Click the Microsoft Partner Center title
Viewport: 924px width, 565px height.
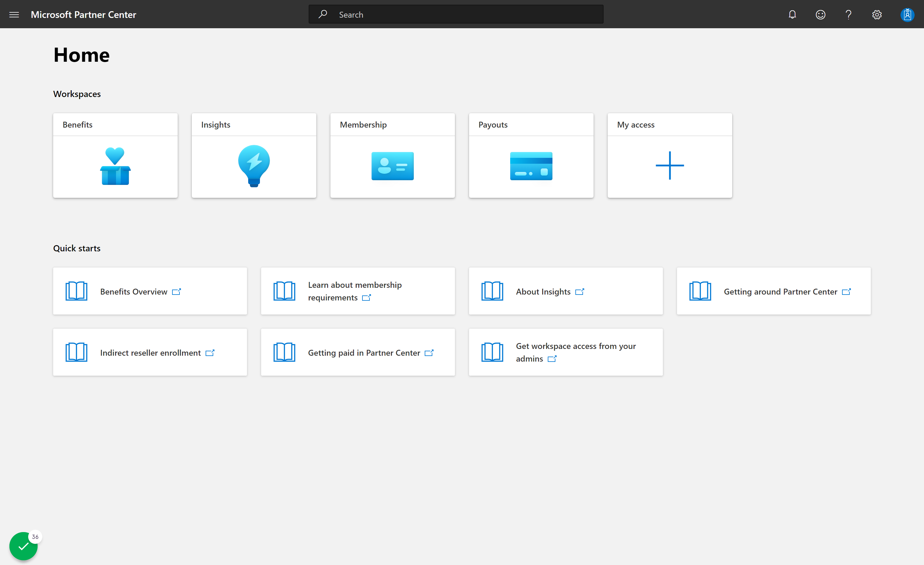coord(83,15)
